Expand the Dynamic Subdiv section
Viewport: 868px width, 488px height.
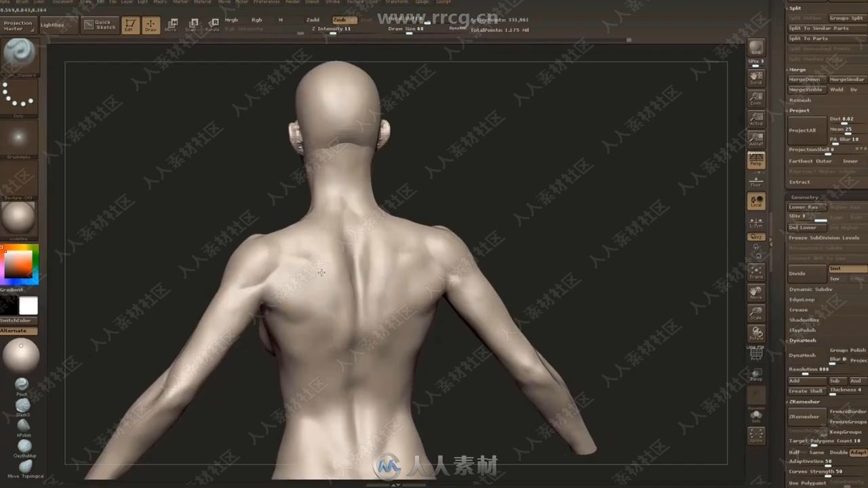[810, 289]
